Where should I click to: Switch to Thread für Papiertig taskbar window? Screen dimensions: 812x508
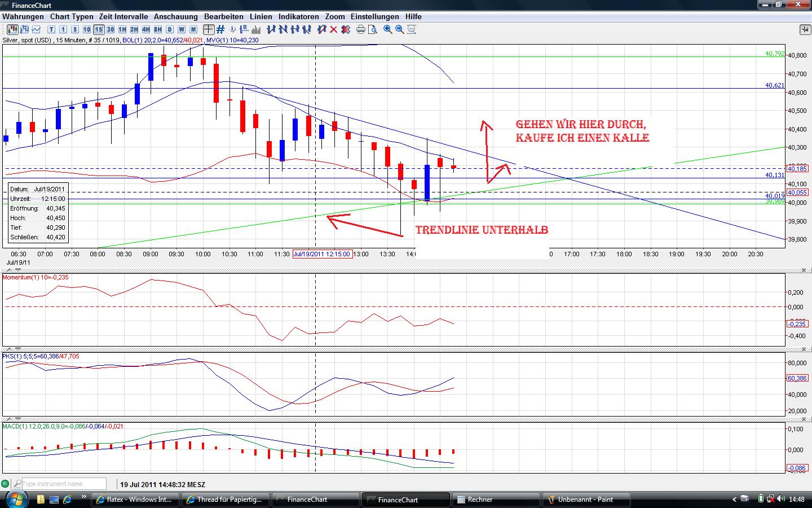tap(226, 500)
